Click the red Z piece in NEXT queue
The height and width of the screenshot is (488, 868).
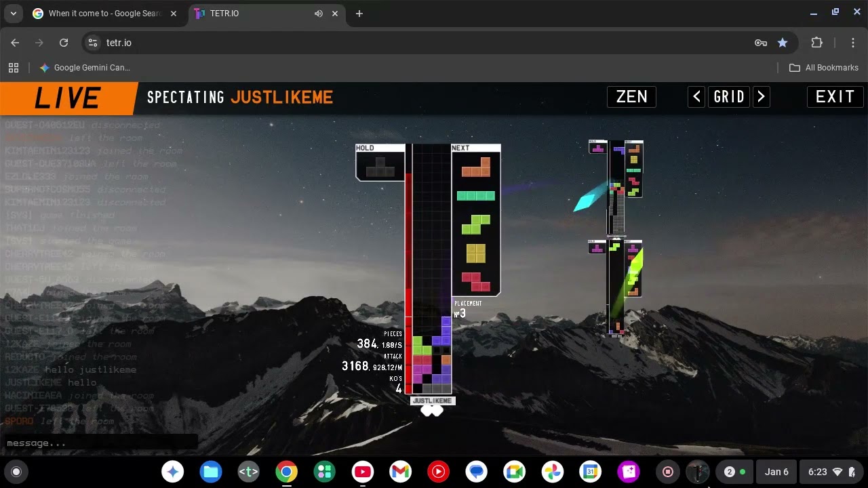(x=476, y=281)
